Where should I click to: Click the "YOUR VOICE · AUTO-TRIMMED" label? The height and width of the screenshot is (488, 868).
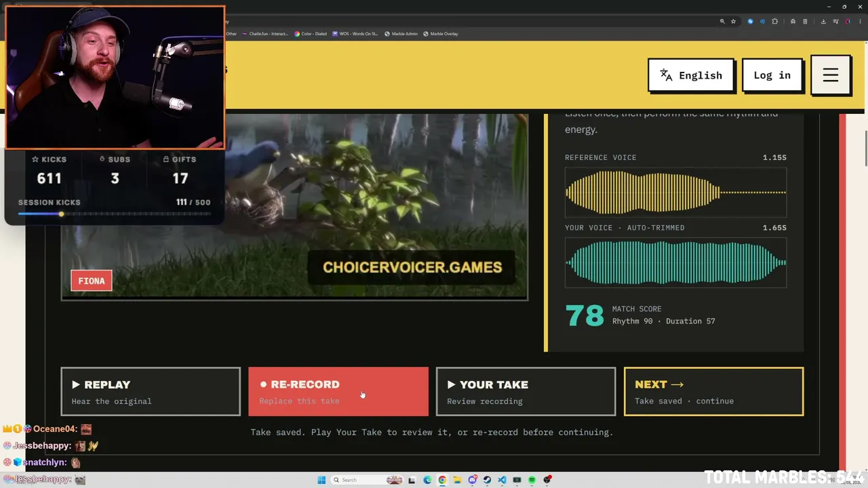[x=625, y=228]
